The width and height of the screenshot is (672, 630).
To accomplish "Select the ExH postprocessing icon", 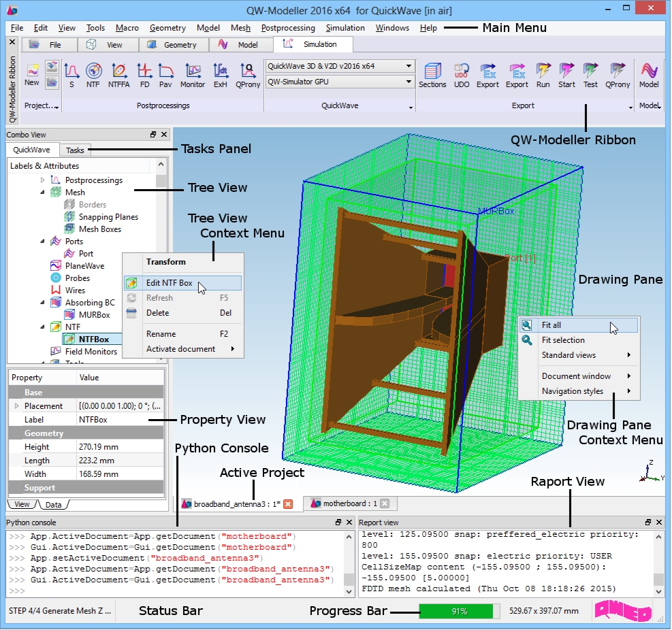I will pos(221,75).
